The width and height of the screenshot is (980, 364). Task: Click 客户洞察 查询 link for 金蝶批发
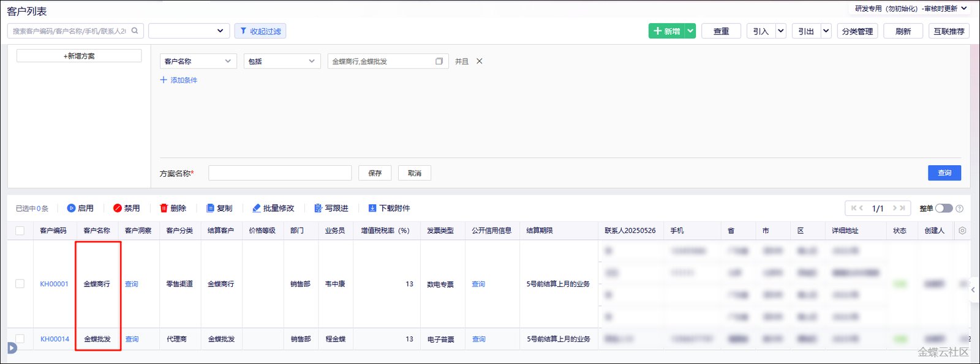[132, 339]
